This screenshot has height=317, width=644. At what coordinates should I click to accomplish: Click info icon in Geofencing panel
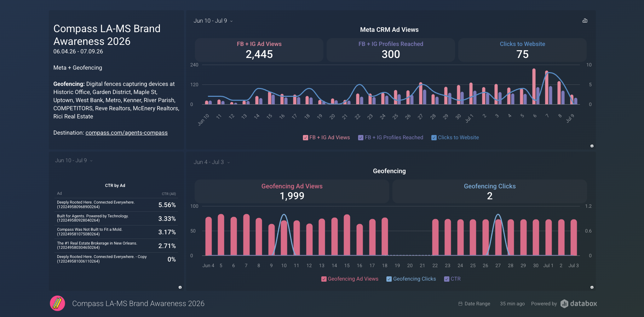pyautogui.click(x=592, y=287)
